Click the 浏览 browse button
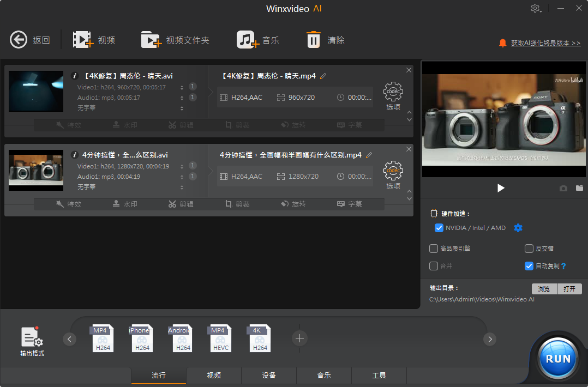Image resolution: width=588 pixels, height=387 pixels. click(544, 289)
